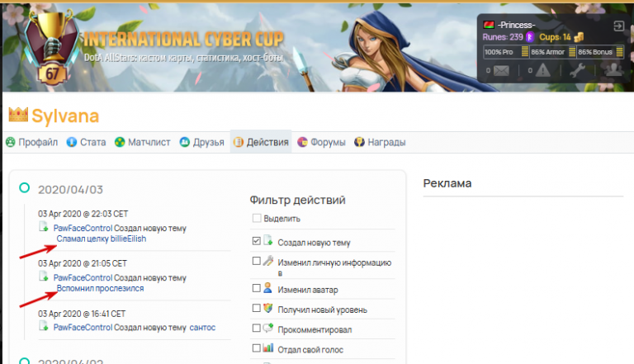The image size is (634, 364).
Task: Enable Получил новый уровень filter checkbox
Action: (257, 308)
